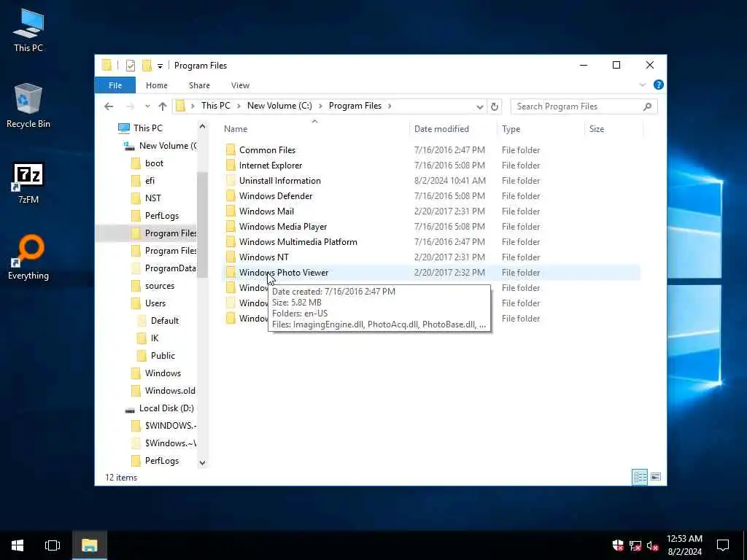This screenshot has width=747, height=560.
Task: Open the network status tray icon
Action: pos(635,545)
